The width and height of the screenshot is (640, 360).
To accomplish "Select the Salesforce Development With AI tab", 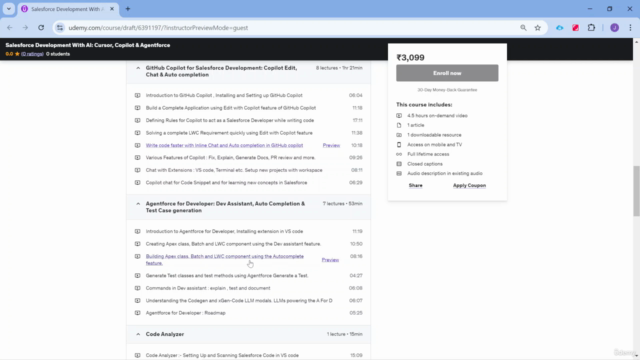I will coord(68,9).
